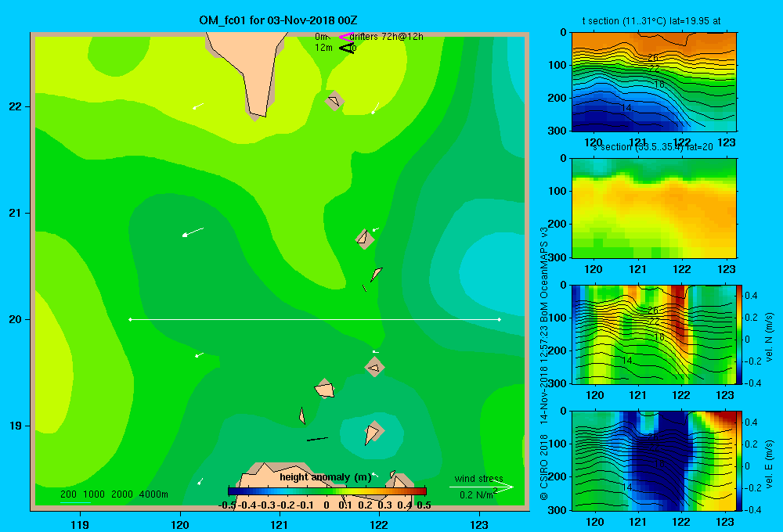
Task: Click longitude label 123 on the main map axis
Action: (x=479, y=524)
